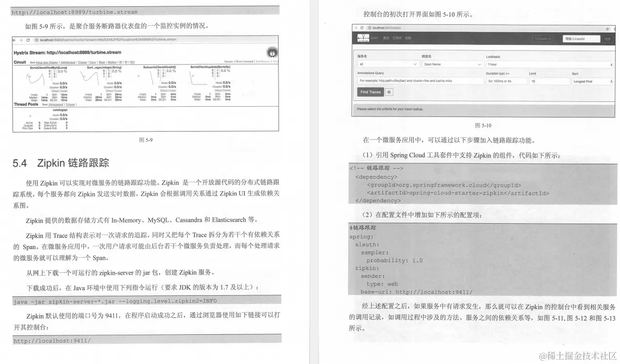Open the Lookback 1 hour dropdown
The width and height of the screenshot is (620, 364).
550,64
